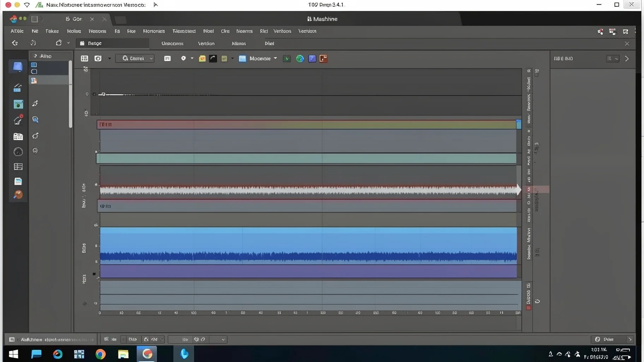The image size is (644, 362).
Task: Open the small arrow beside the refresh icon
Action: [68, 43]
